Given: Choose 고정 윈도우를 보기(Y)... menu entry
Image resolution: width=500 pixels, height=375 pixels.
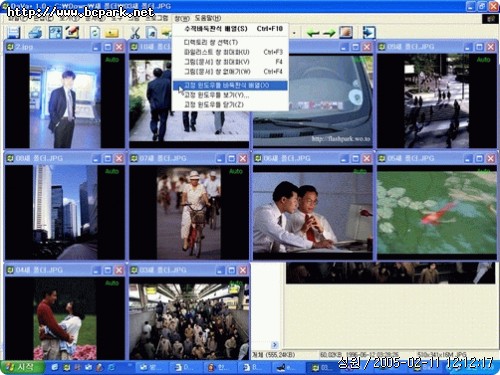Looking at the screenshot, I should coord(230,95).
